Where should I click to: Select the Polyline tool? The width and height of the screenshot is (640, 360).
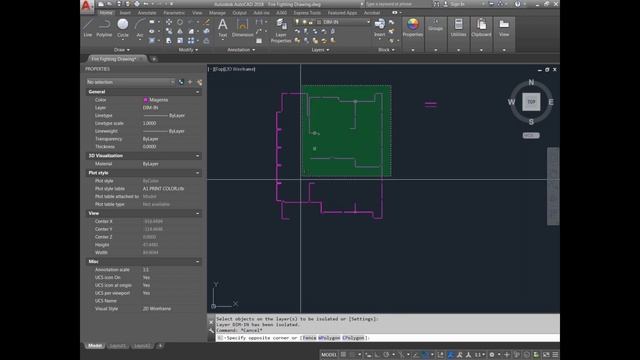104,28
